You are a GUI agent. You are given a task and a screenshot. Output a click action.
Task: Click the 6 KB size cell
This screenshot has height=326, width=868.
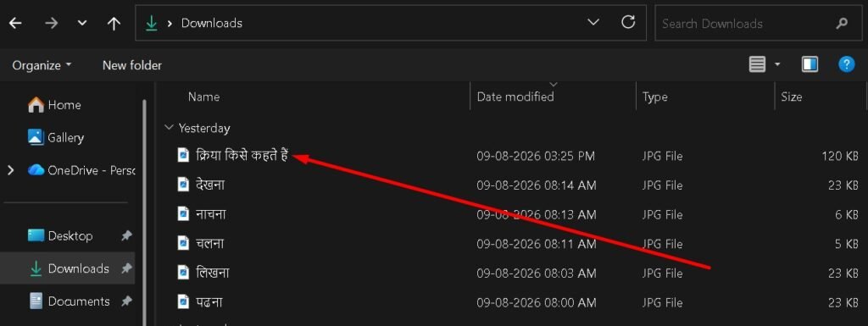pos(847,215)
